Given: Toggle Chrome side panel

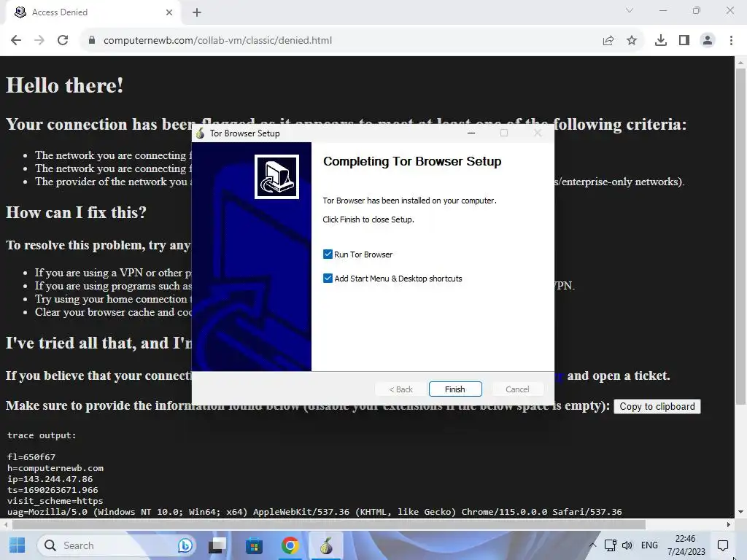Looking at the screenshot, I should [x=684, y=41].
